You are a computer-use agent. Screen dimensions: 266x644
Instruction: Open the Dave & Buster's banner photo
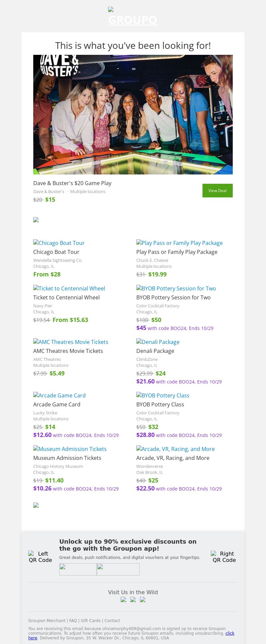pyautogui.click(x=133, y=115)
